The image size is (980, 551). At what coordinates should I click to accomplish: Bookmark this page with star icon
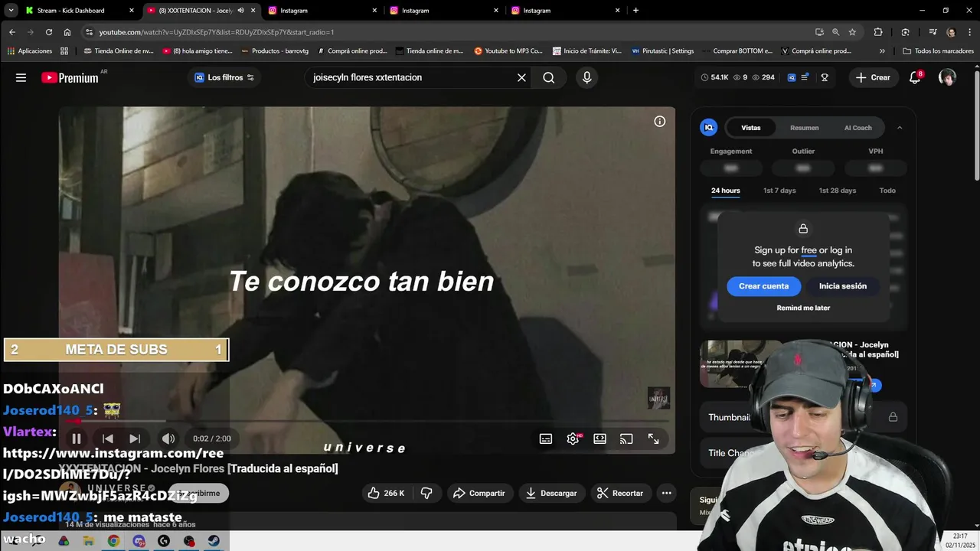852,32
